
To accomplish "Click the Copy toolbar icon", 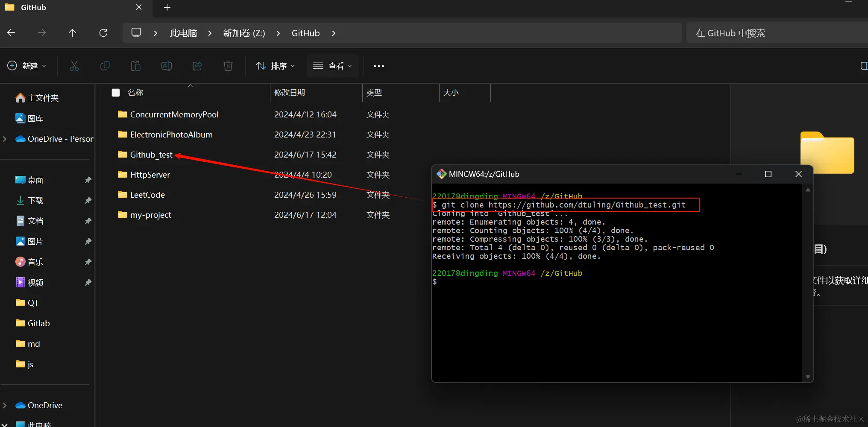I will point(105,66).
